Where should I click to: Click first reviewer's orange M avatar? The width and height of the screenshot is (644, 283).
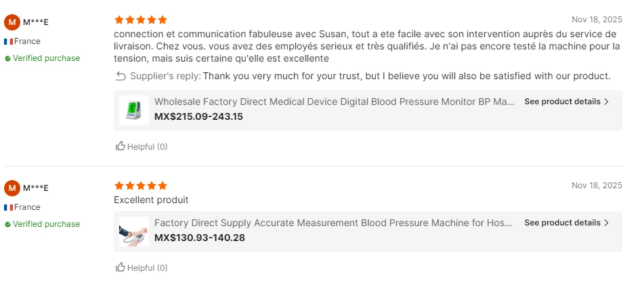[12, 22]
